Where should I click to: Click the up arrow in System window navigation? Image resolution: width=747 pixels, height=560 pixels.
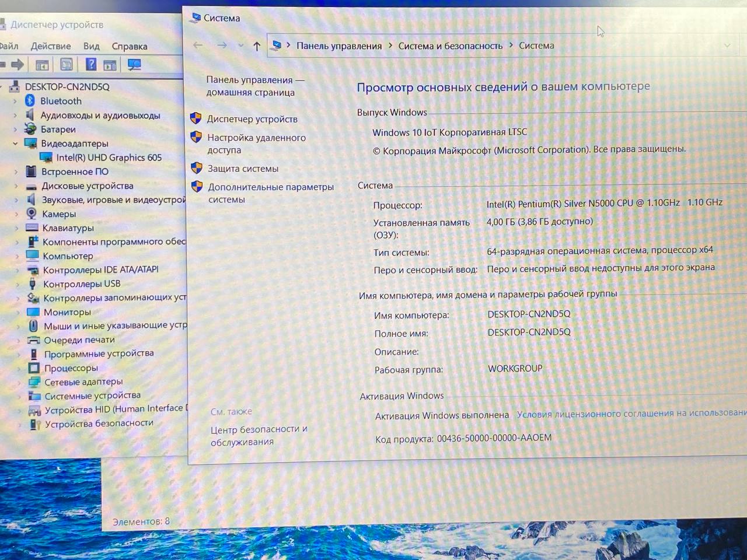[257, 46]
